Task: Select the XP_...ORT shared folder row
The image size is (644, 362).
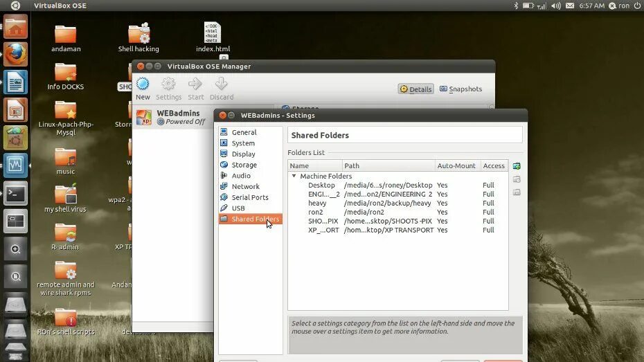Action: pyautogui.click(x=397, y=230)
